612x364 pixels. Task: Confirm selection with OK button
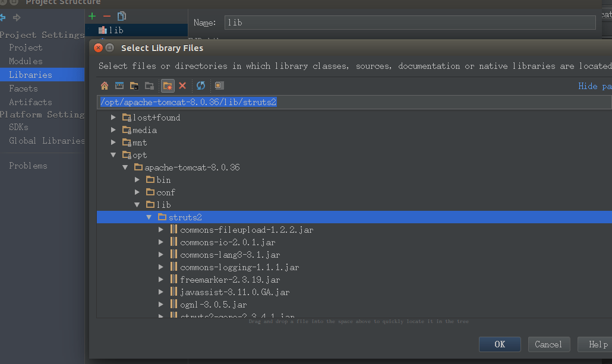[x=500, y=344]
